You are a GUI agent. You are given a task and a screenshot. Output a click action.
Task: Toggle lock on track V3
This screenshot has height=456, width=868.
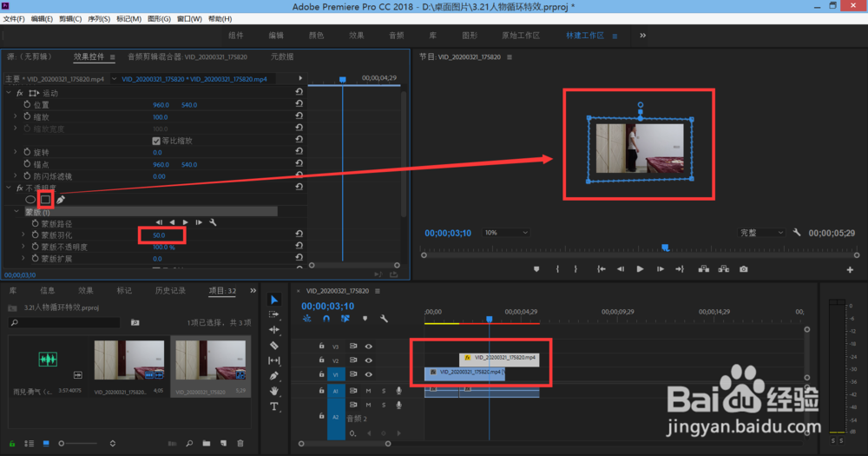pos(321,346)
